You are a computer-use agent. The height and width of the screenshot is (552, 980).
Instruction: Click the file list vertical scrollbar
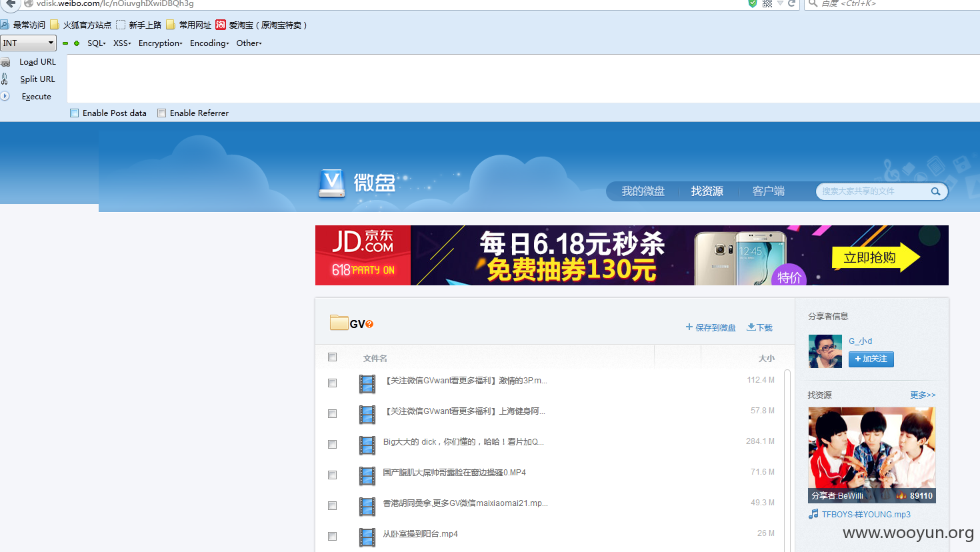[787, 460]
